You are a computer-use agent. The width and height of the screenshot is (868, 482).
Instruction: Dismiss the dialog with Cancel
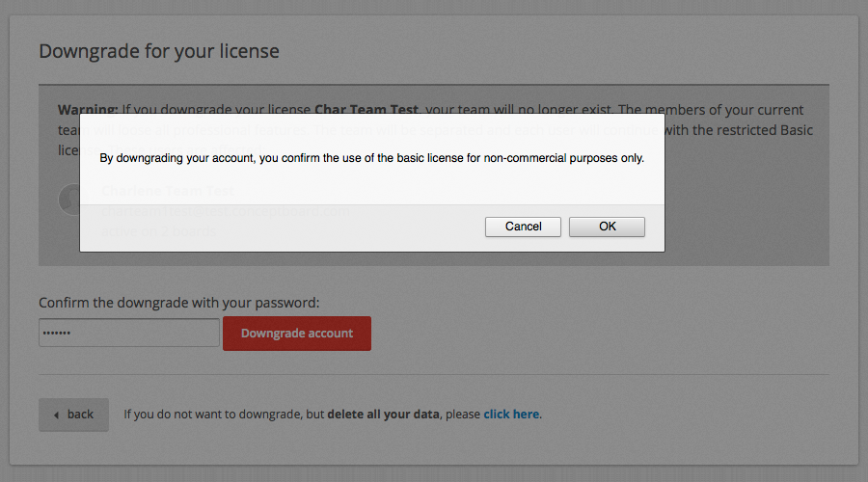523,227
